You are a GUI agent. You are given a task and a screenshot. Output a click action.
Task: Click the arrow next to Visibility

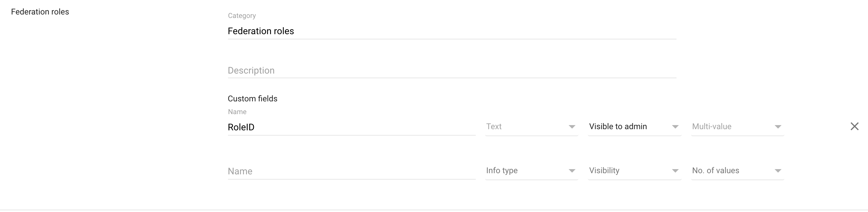pos(675,171)
